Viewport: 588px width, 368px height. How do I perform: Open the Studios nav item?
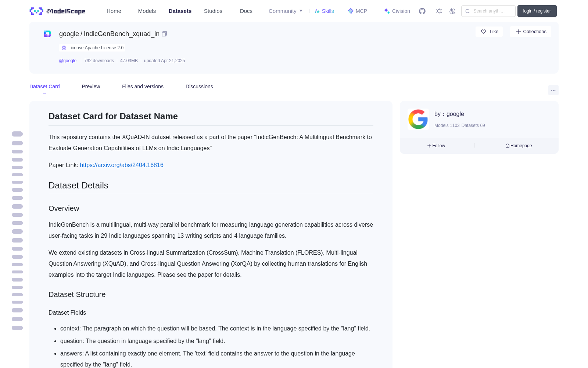[213, 11]
